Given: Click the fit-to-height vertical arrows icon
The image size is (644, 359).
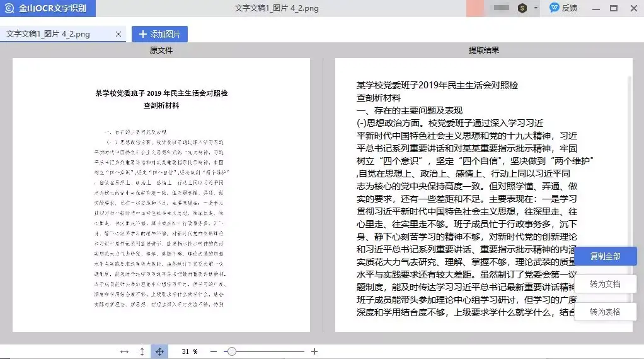Looking at the screenshot, I should pos(142,351).
